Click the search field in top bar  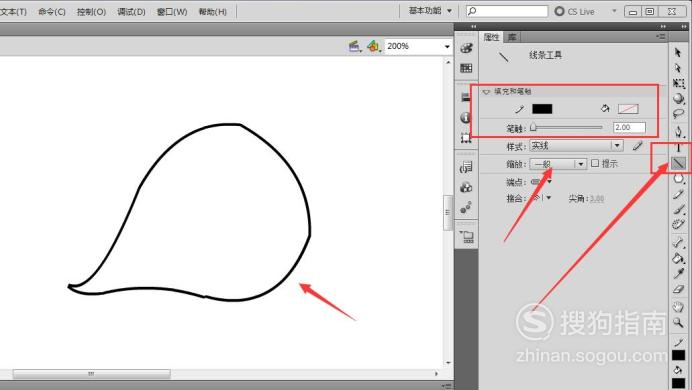click(507, 11)
